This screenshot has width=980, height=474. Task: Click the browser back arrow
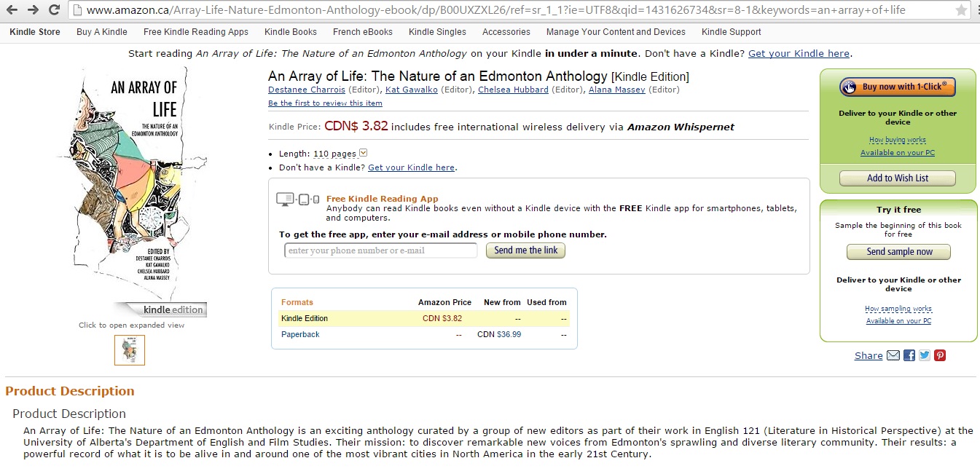click(x=12, y=10)
